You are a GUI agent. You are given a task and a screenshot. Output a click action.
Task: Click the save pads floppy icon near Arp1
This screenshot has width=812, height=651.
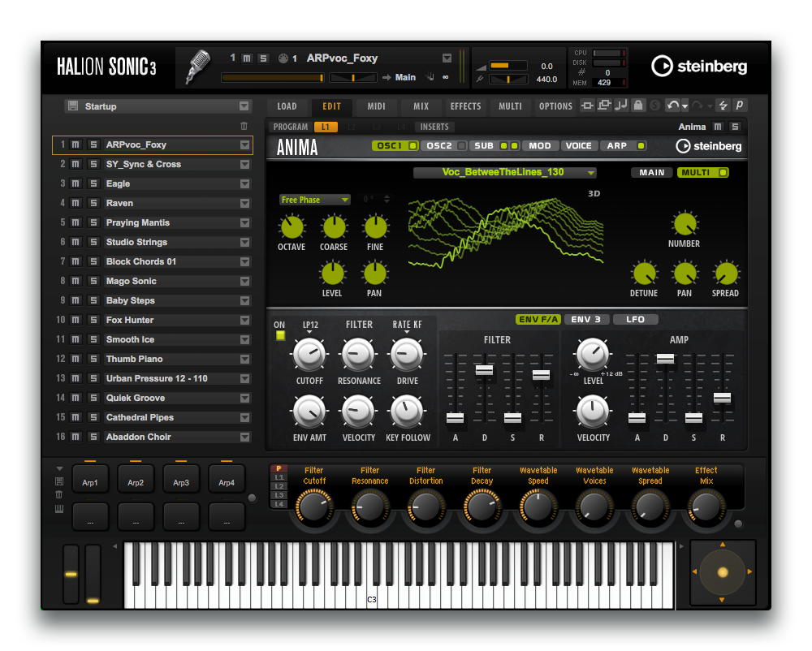pos(59,481)
